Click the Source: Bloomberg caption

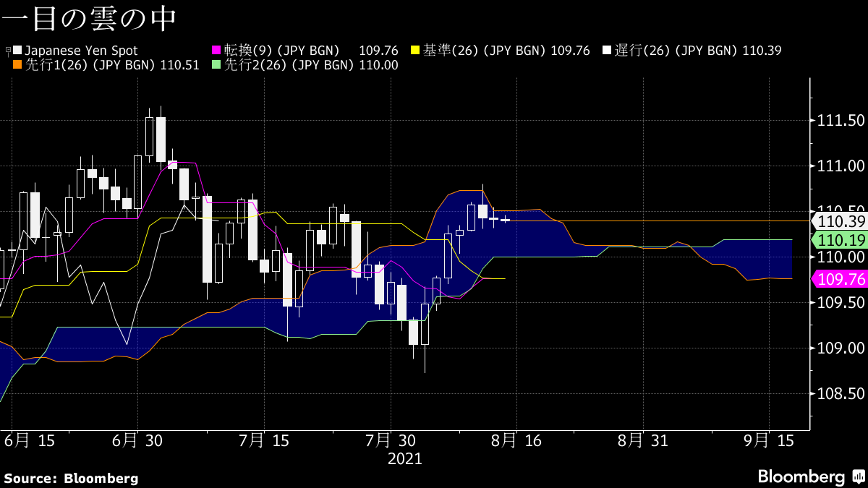[x=71, y=478]
